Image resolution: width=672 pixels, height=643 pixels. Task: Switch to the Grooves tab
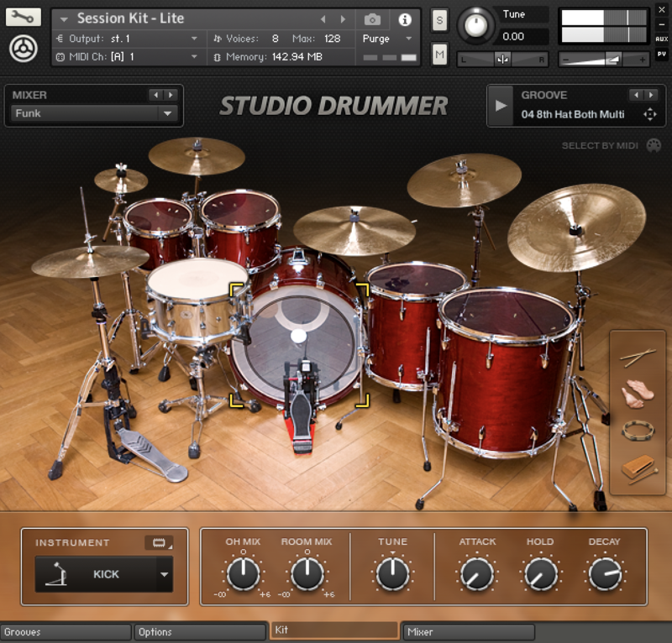click(x=66, y=632)
